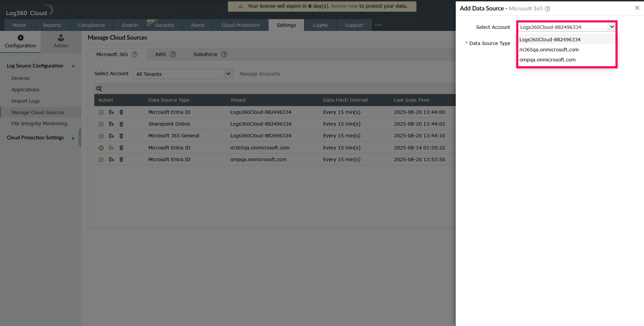Delete the Entra ID 13:44:00 data source
The height and width of the screenshot is (326, 644).
[x=121, y=112]
